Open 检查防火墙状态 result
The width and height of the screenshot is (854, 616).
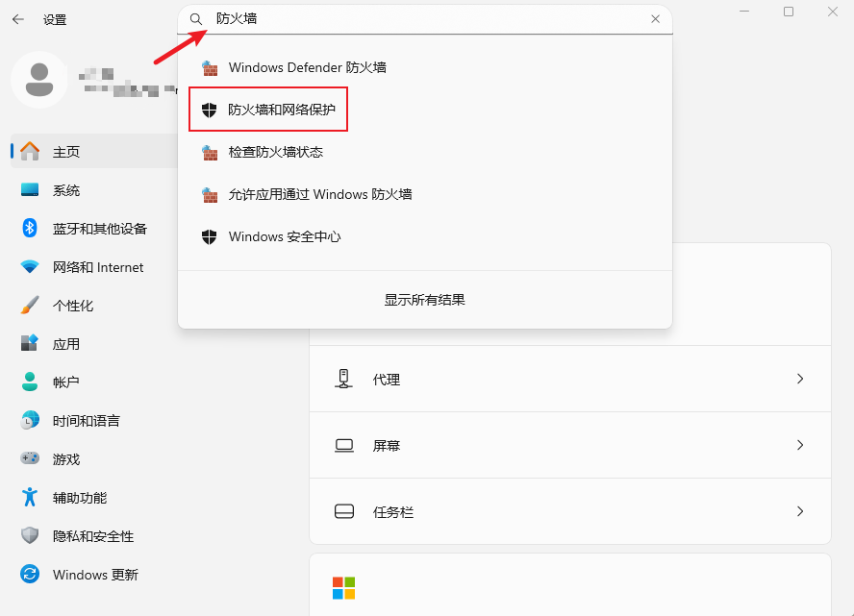pos(425,152)
